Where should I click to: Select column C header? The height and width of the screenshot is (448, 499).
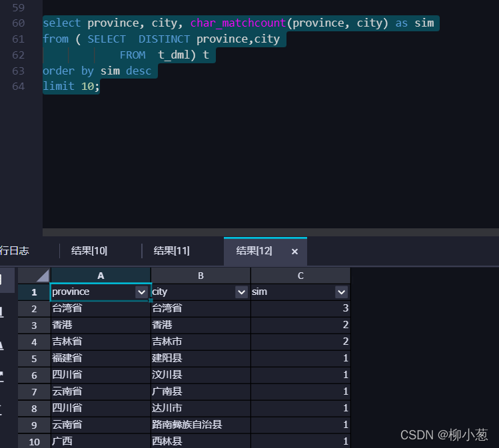click(300, 276)
